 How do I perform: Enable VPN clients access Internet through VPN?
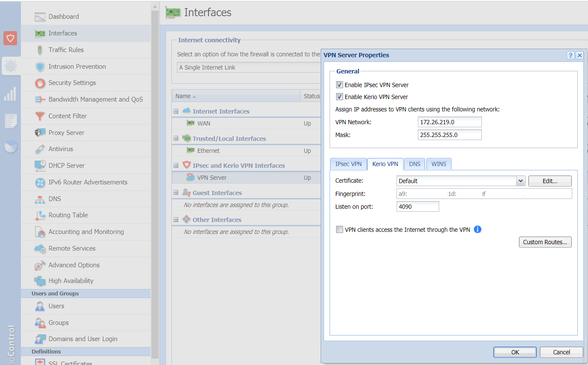339,230
